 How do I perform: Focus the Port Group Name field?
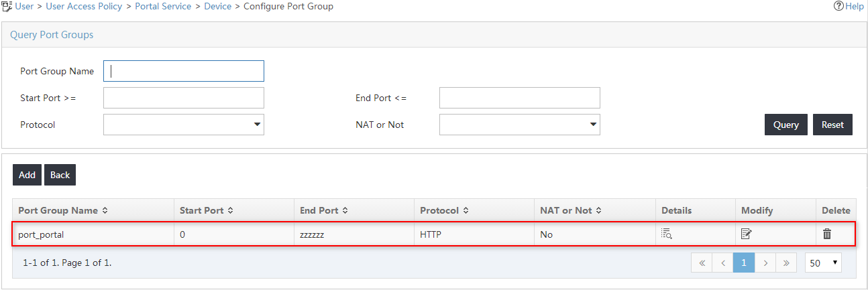click(x=184, y=71)
